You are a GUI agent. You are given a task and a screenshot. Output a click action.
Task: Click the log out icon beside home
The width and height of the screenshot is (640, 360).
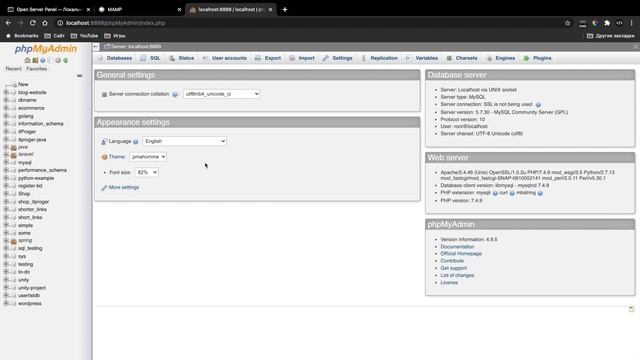[35, 60]
